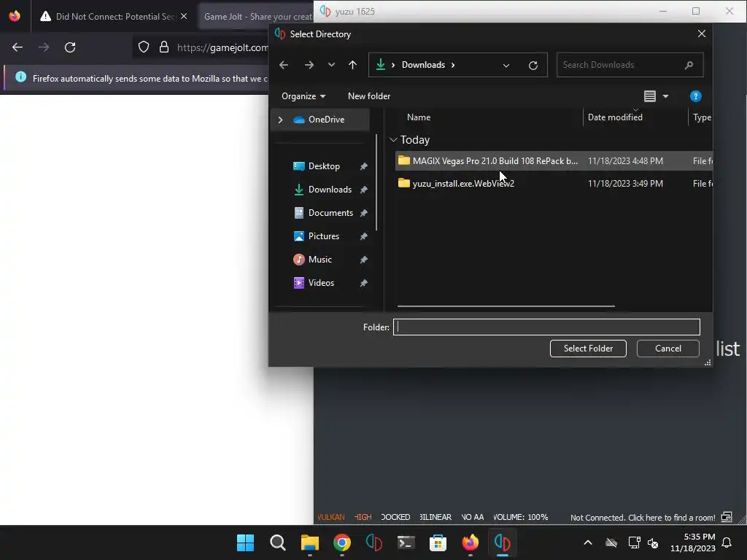Open yuzu multiplayer room icon
The height and width of the screenshot is (560, 747).
(x=727, y=517)
